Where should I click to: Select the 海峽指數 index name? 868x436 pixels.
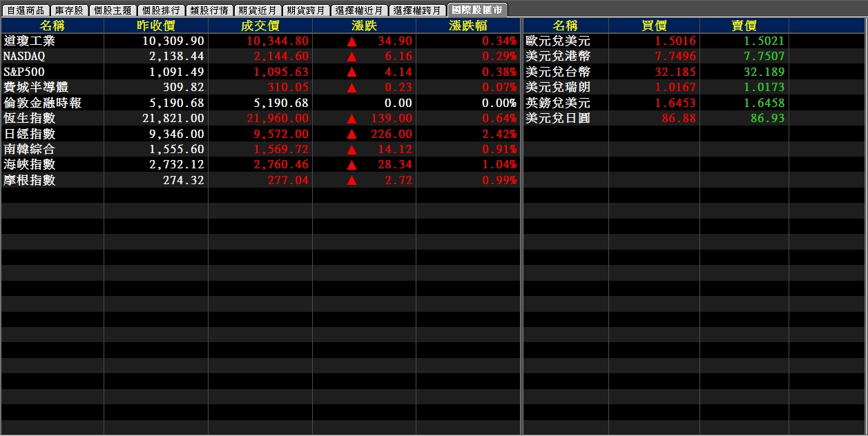[29, 164]
